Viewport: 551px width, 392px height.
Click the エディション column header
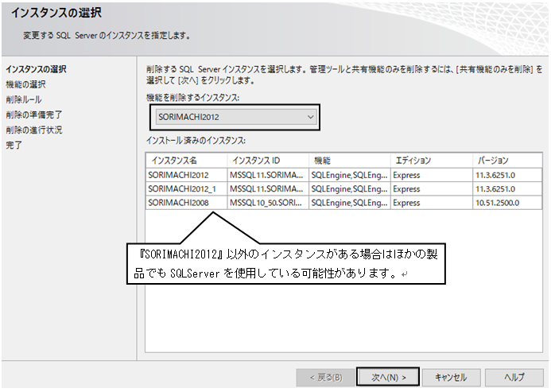pyautogui.click(x=431, y=161)
